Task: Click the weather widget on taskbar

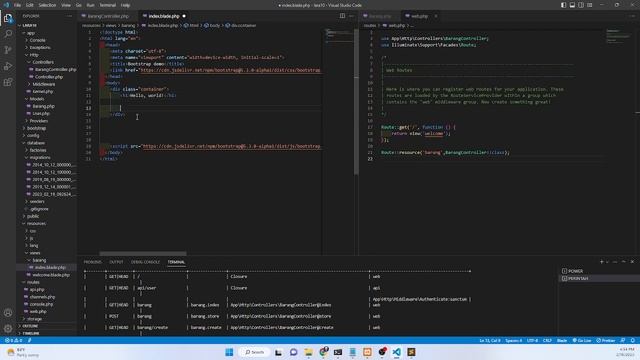Action: pyautogui.click(x=24, y=352)
